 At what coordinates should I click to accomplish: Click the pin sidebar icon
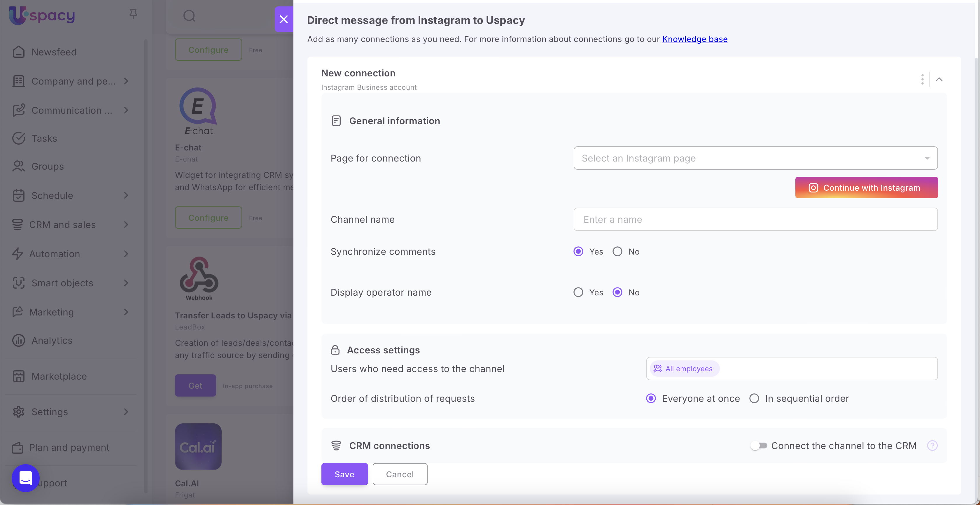[133, 14]
